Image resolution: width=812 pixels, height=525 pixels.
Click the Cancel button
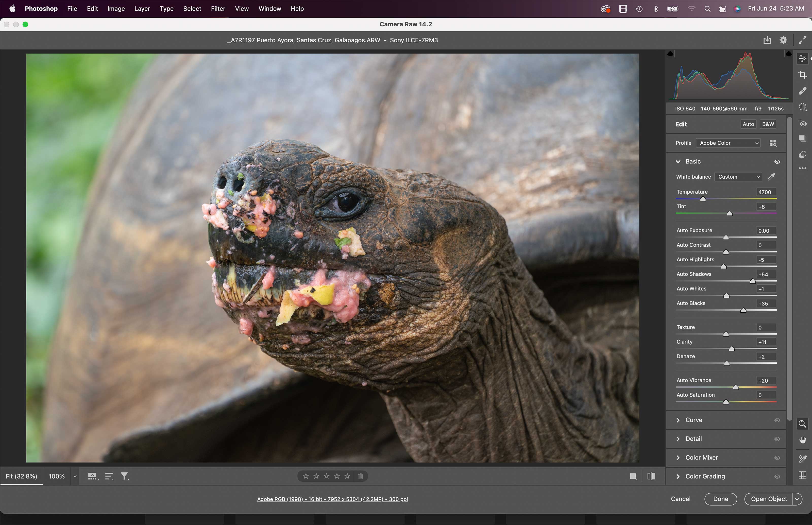pyautogui.click(x=680, y=499)
